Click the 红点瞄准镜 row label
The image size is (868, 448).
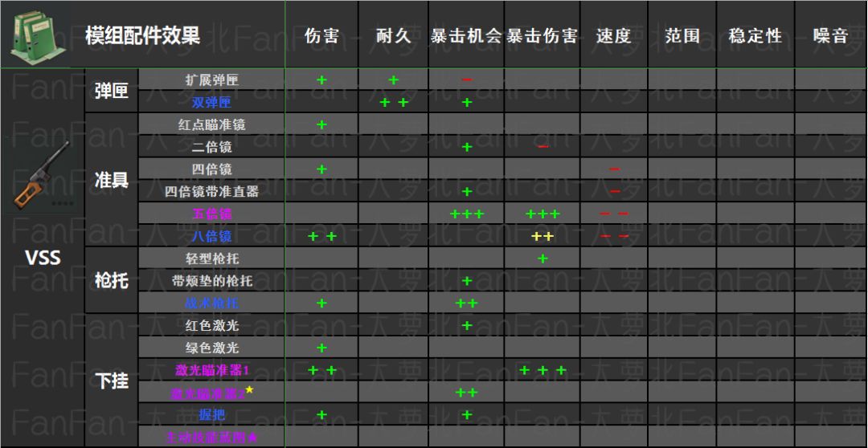(212, 124)
